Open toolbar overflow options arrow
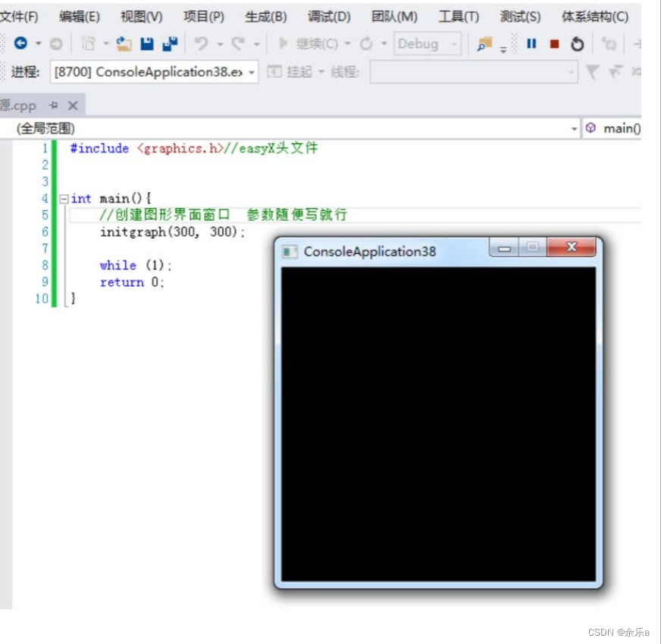 pyautogui.click(x=503, y=49)
